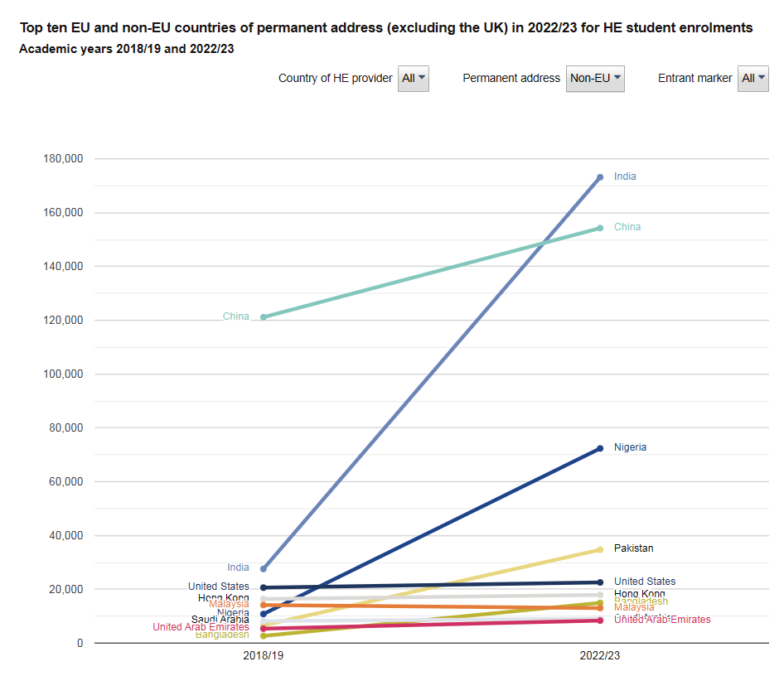Select United States' 2018/19 data point

[264, 587]
